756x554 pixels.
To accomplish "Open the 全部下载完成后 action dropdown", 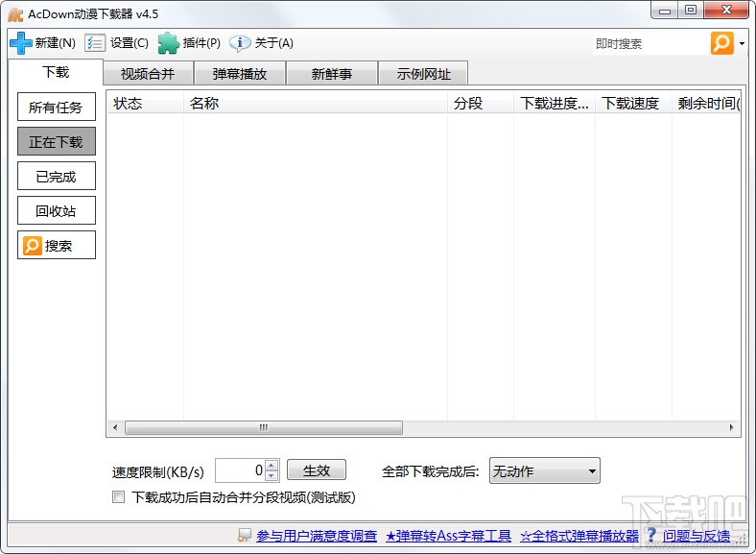I will pyautogui.click(x=544, y=470).
